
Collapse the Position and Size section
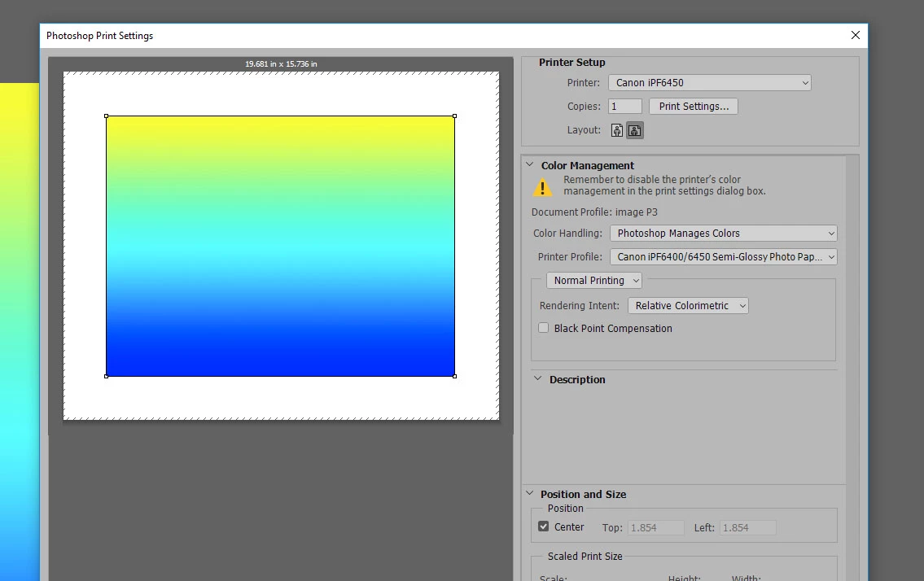(x=529, y=494)
